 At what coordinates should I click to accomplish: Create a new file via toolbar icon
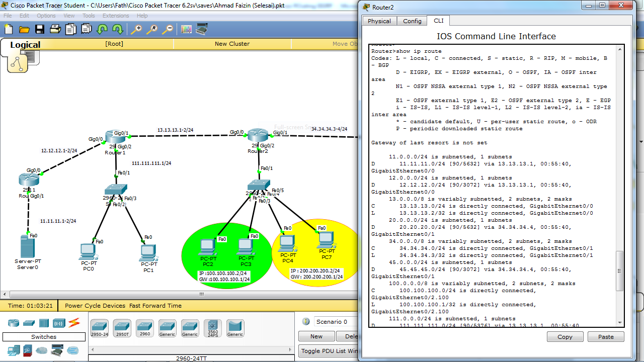9,29
